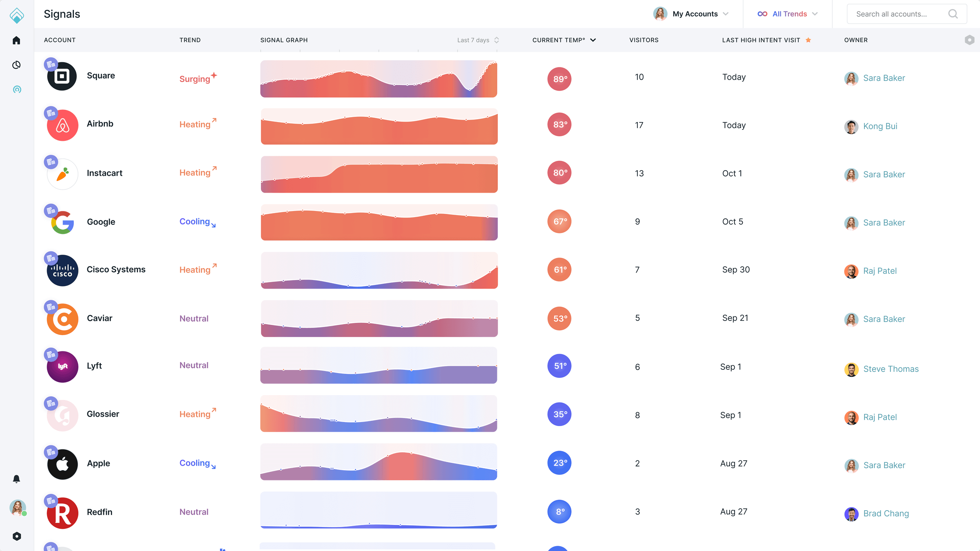
Task: Open notifications bell icon
Action: (16, 479)
